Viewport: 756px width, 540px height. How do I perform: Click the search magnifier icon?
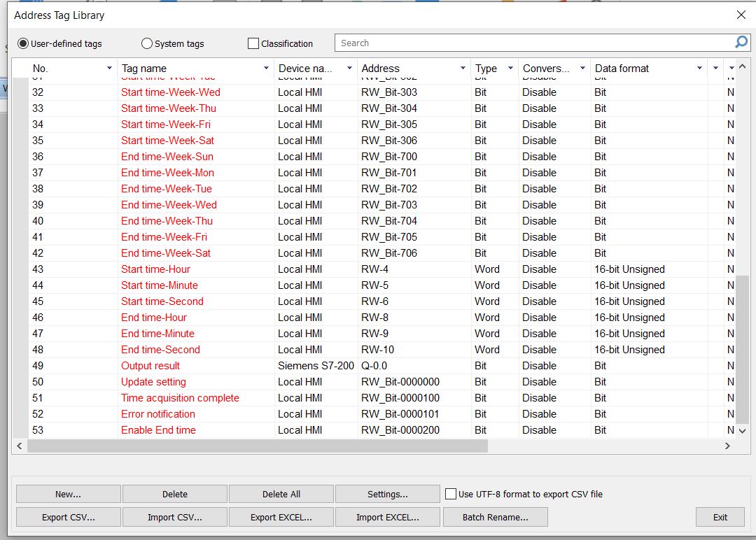[x=741, y=43]
